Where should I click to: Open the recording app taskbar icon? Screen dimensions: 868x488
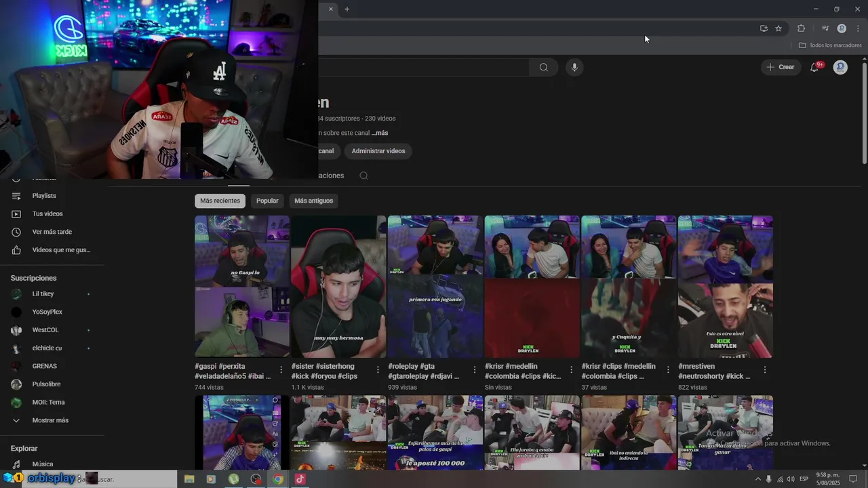[256, 479]
